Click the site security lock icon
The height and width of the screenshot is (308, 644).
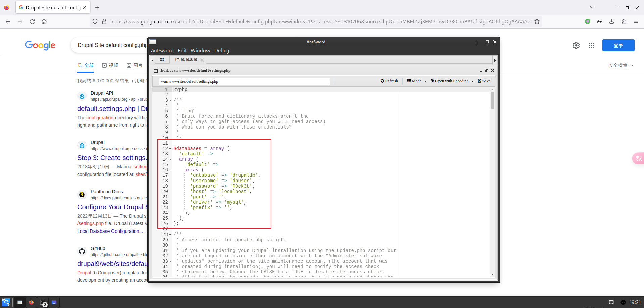pos(104,21)
